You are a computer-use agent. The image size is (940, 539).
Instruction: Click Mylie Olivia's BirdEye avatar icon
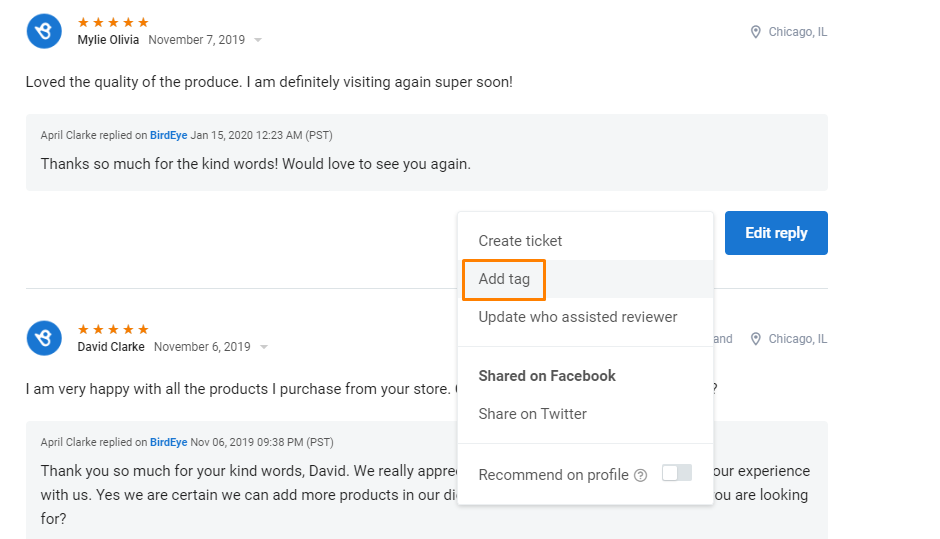tap(44, 31)
